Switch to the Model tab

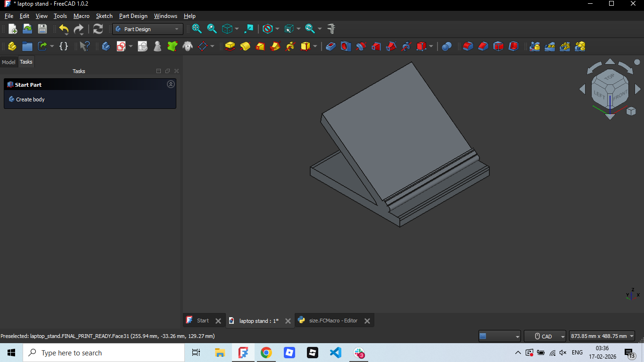pyautogui.click(x=8, y=62)
